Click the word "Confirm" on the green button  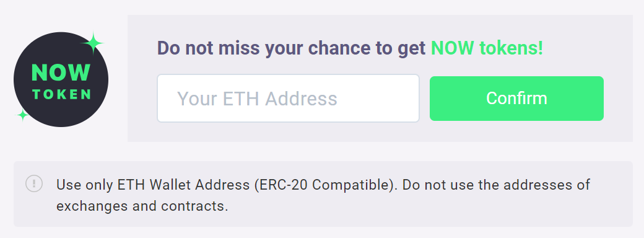[x=516, y=99]
